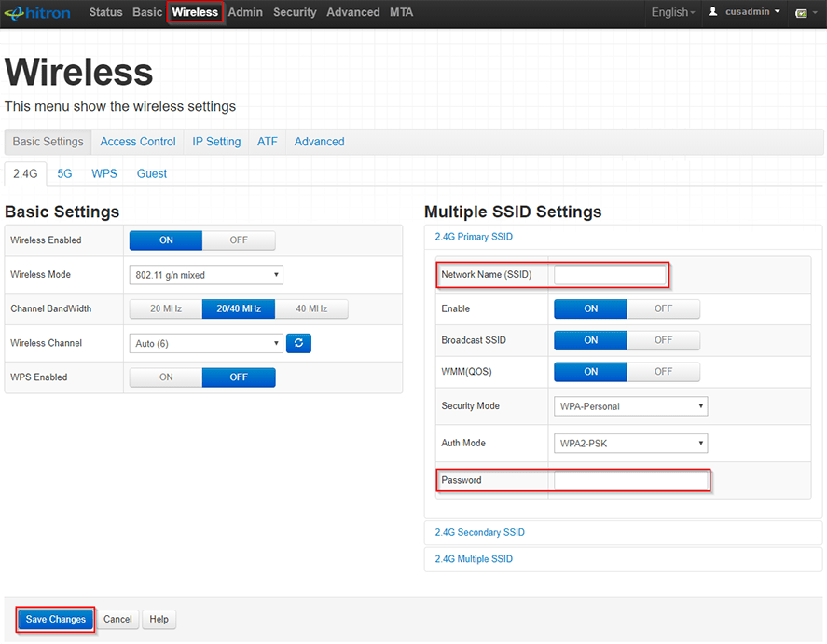Open the Wireless menu
The image size is (827, 644).
click(195, 12)
